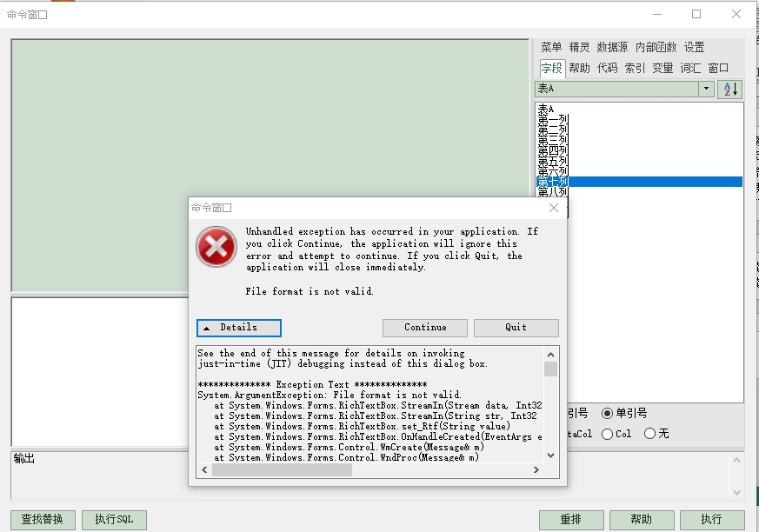Close the error dialog with X
The image size is (759, 532).
tap(554, 208)
